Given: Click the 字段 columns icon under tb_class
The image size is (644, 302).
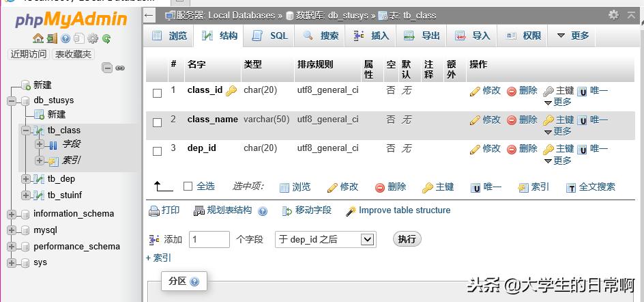Looking at the screenshot, I should click(x=53, y=145).
